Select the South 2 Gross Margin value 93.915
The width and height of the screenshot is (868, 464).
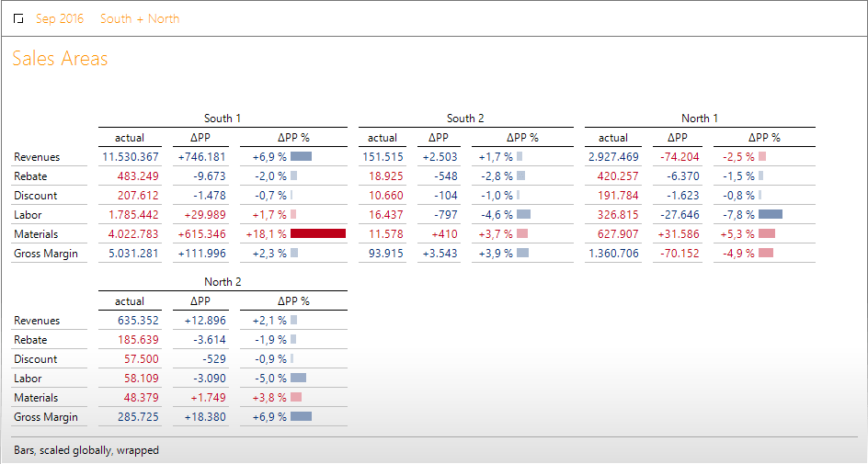point(384,254)
